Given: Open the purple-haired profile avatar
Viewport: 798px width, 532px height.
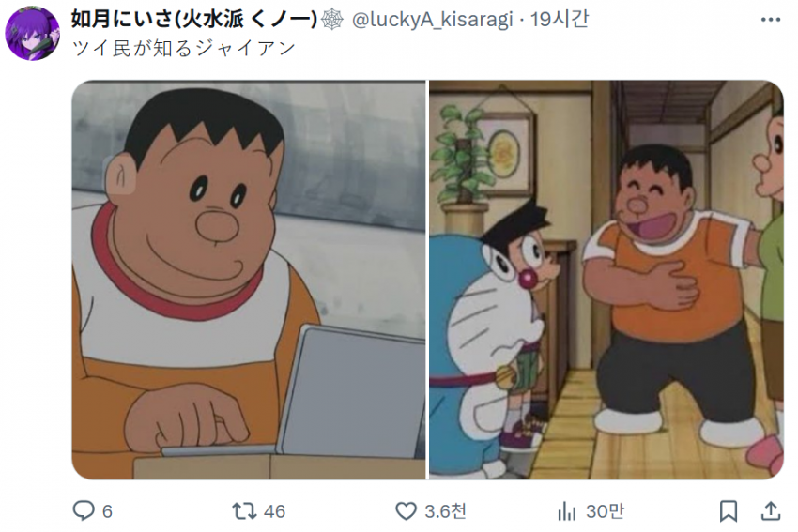Looking at the screenshot, I should [32, 34].
